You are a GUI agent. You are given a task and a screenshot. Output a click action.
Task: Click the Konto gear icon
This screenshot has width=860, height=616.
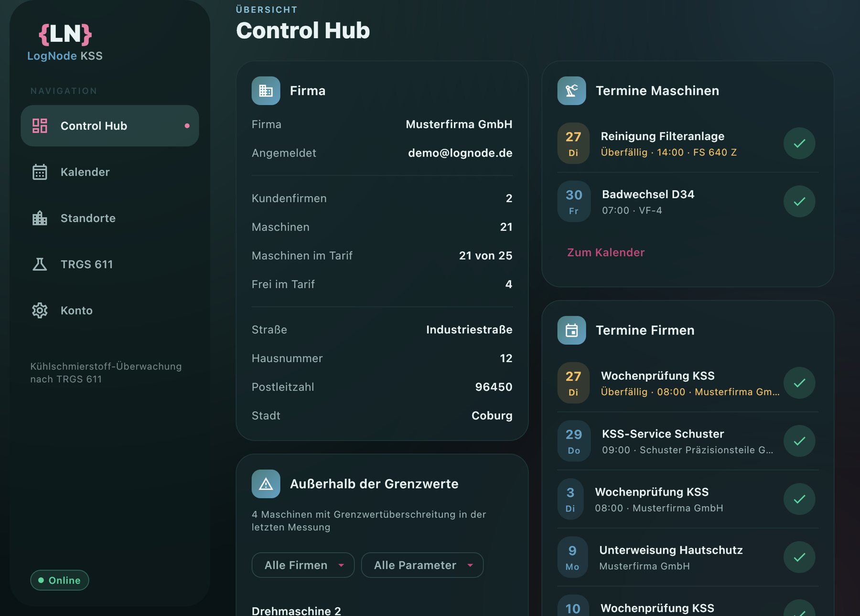40,310
